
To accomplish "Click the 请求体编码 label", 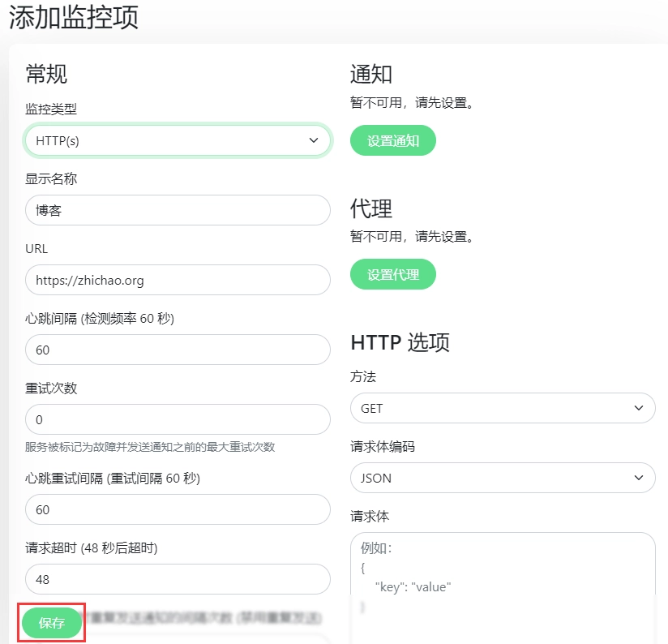I will coord(383,446).
